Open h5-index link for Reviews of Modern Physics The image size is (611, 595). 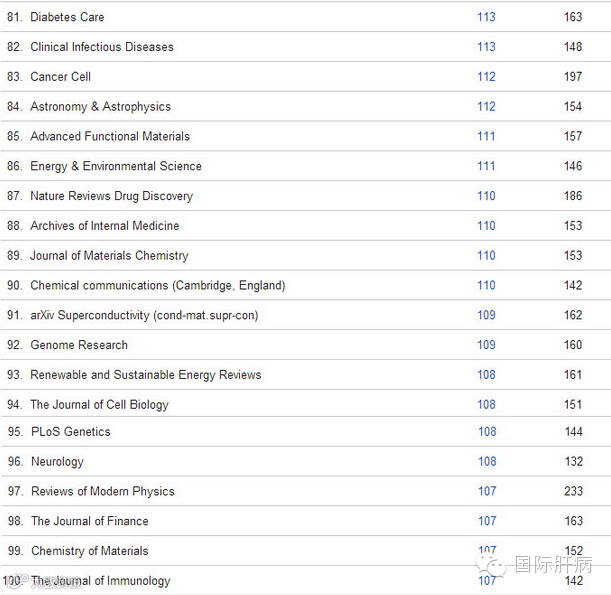point(487,491)
